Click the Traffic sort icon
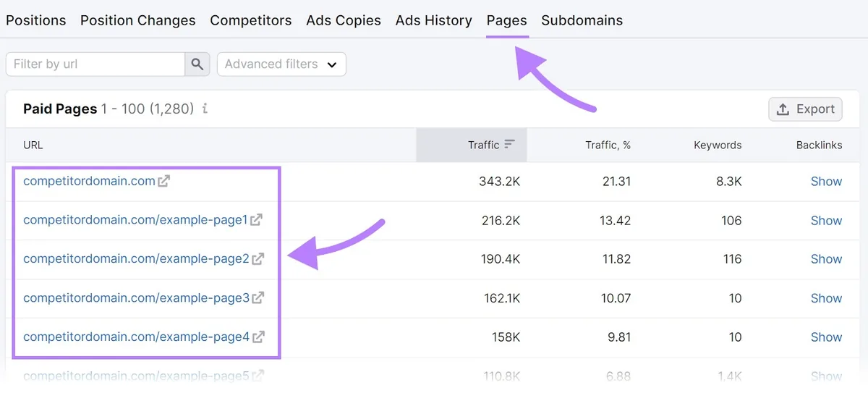This screenshot has width=868, height=393. pyautogui.click(x=510, y=145)
